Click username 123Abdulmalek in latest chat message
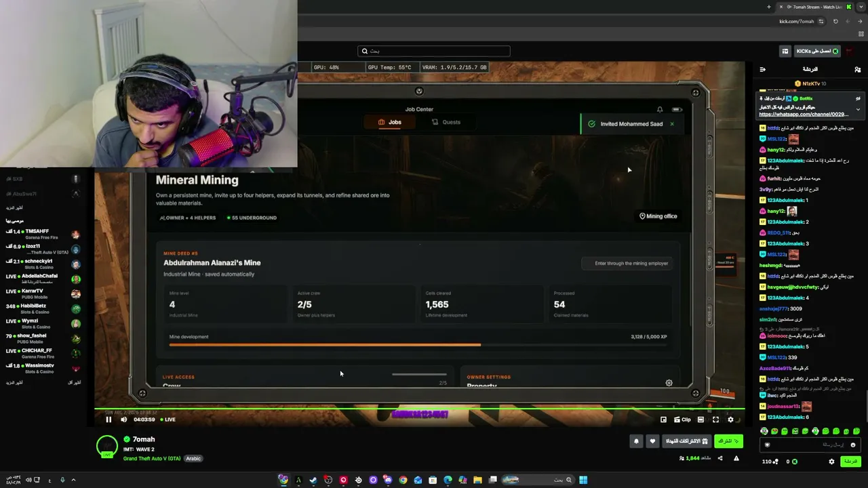Screen dimensions: 868x488 (x=785, y=417)
